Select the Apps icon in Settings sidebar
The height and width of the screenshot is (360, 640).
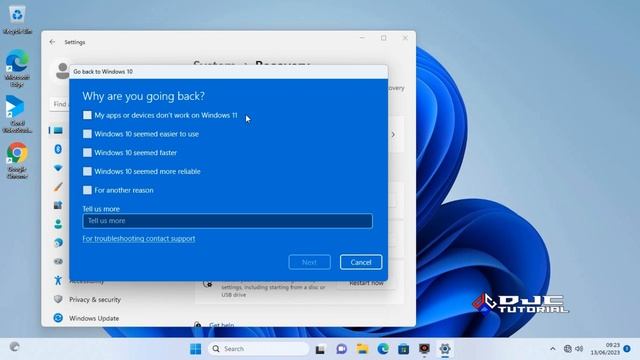click(x=58, y=205)
